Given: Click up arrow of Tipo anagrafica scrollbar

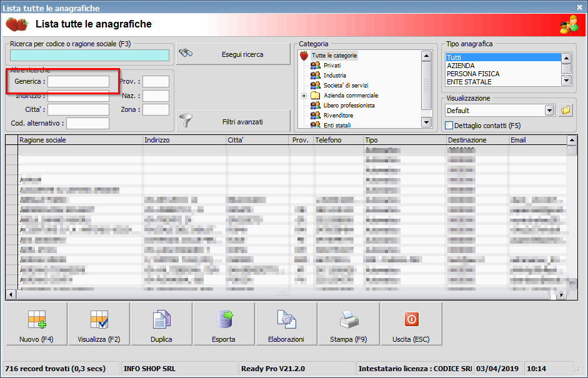Looking at the screenshot, I should pyautogui.click(x=566, y=58).
